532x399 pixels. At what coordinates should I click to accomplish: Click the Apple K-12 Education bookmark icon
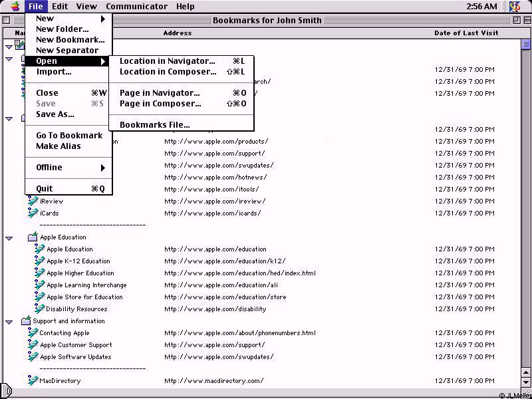point(40,261)
